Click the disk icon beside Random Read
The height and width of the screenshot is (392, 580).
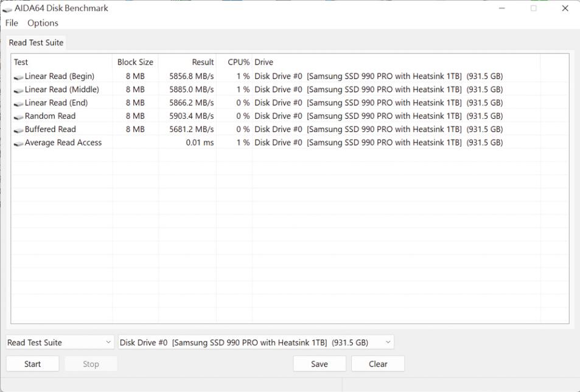point(18,117)
